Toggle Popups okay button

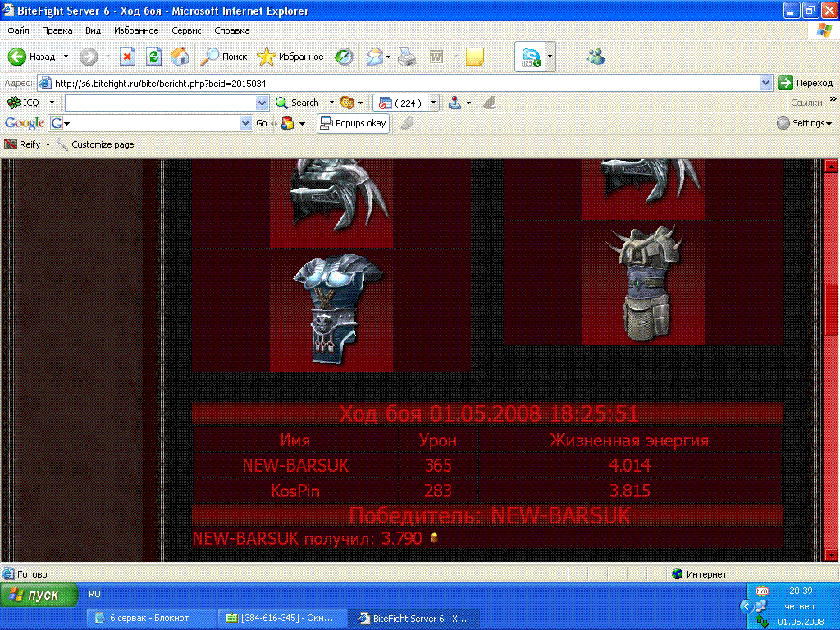[353, 123]
